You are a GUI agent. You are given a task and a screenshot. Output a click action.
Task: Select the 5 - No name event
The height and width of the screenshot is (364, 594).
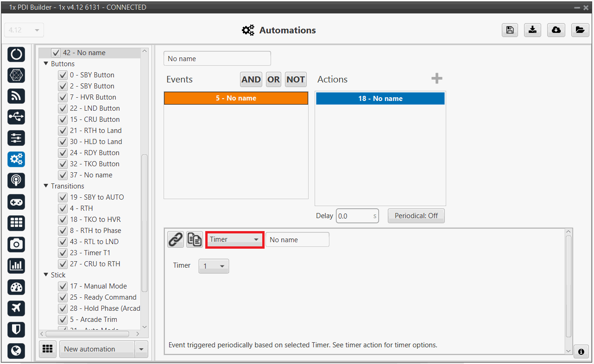(236, 98)
